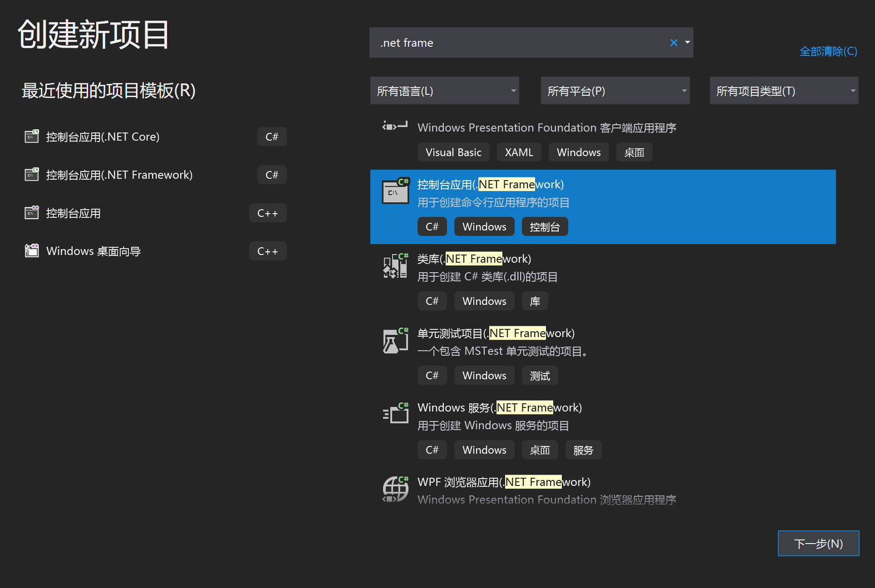Click the Windows Presentation Foundation template icon
Viewport: 875px width, 588px height.
tap(395, 126)
